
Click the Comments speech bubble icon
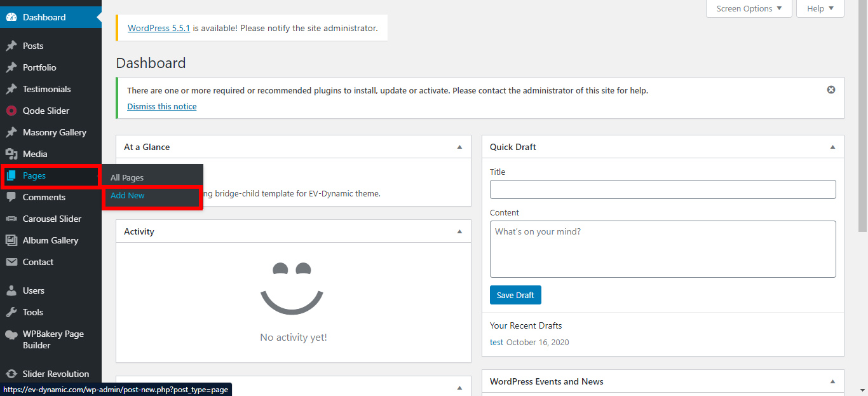[x=11, y=197]
